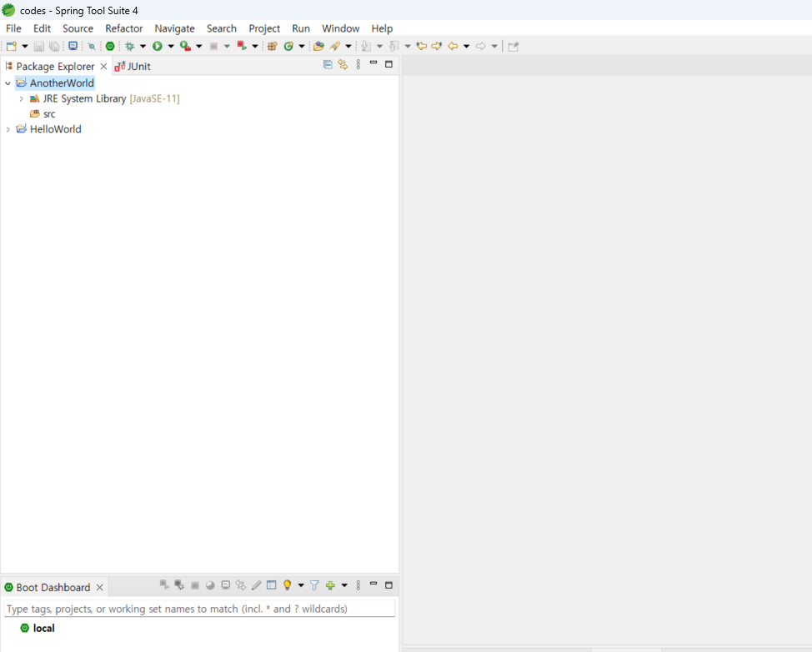The image size is (812, 652).
Task: Click the New Java Class icon
Action: tap(288, 46)
